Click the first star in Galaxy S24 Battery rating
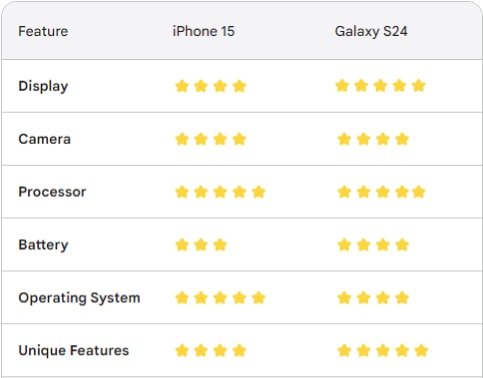483x378 pixels. 344,245
